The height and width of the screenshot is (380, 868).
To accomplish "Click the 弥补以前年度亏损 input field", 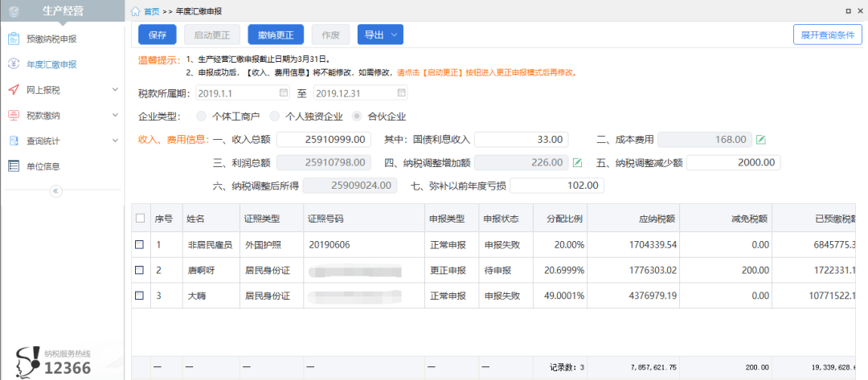I will pos(557,186).
